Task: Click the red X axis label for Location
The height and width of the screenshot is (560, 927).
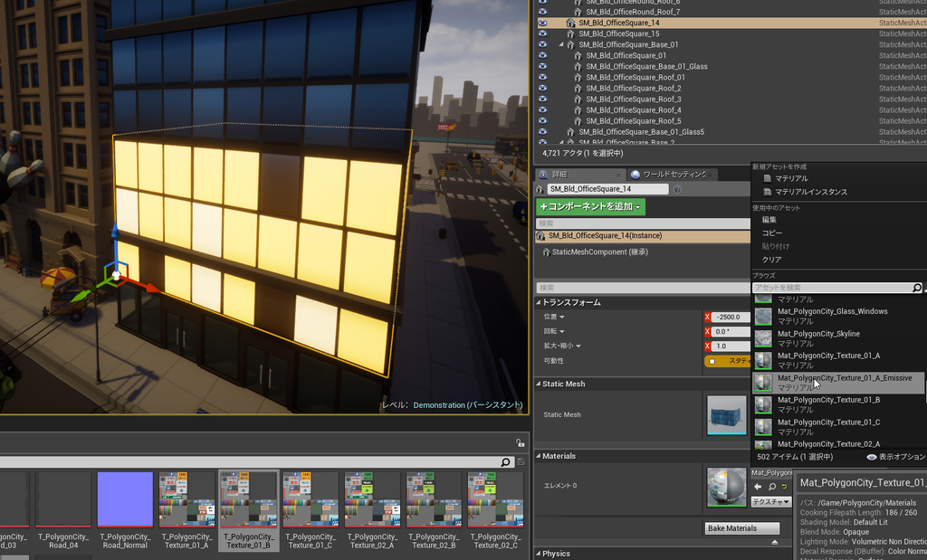Action: [707, 318]
